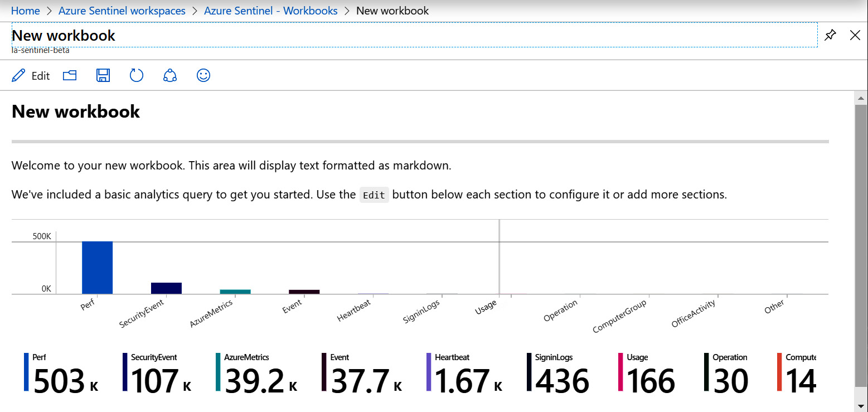Click scrollbar up arrow
The height and width of the screenshot is (412, 868).
coord(861,98)
